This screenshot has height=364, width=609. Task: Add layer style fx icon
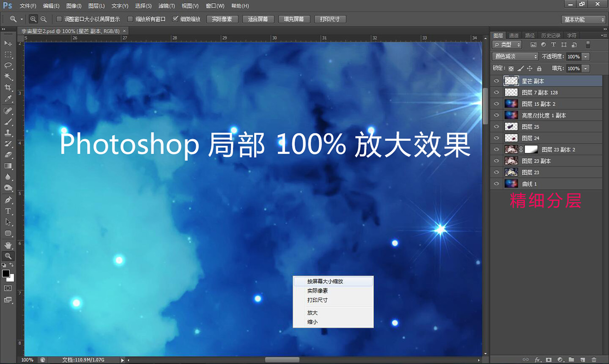click(x=538, y=359)
